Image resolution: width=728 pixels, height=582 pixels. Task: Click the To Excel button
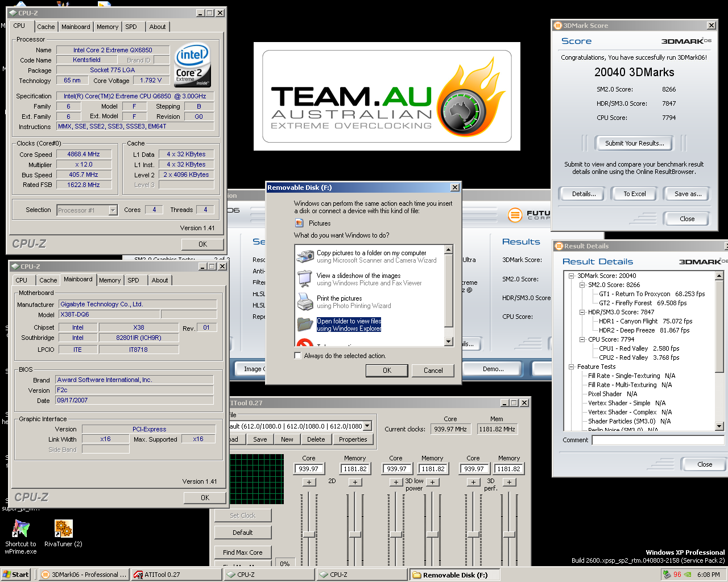[x=634, y=194]
